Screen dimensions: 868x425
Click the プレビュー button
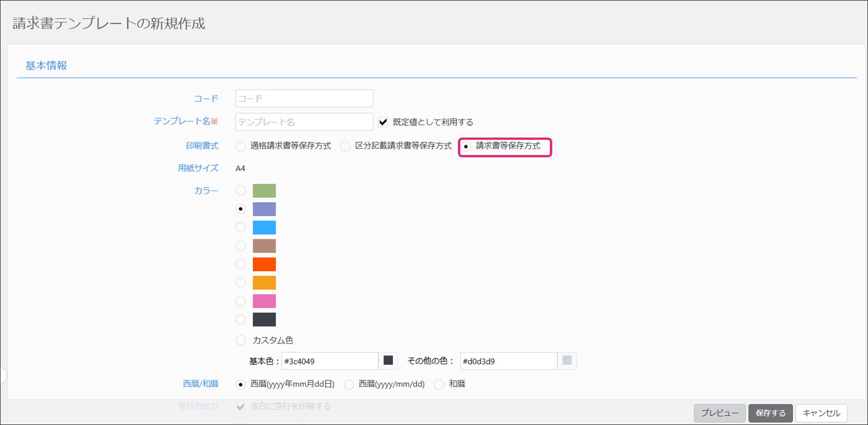coord(720,413)
